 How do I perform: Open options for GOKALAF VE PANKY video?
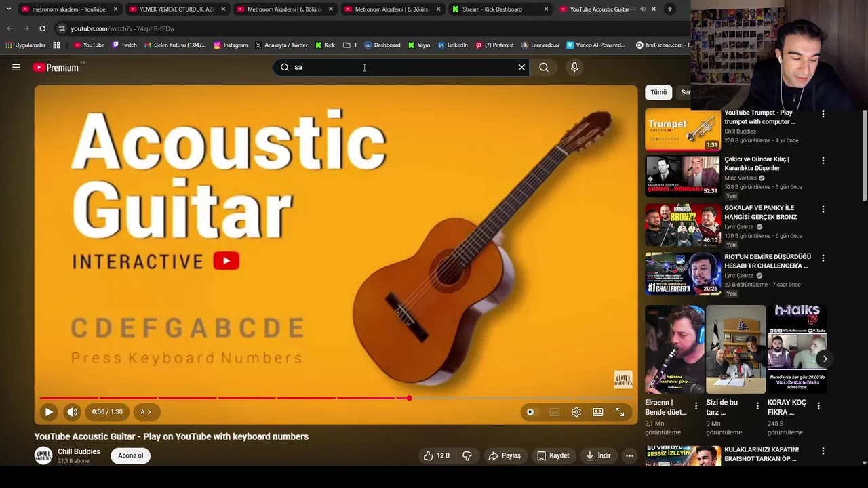[x=823, y=209]
